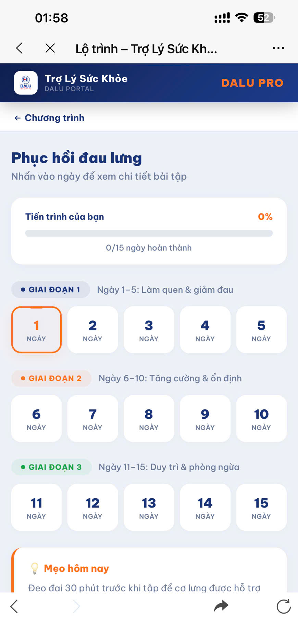Open day 12 exercise details

click(92, 507)
